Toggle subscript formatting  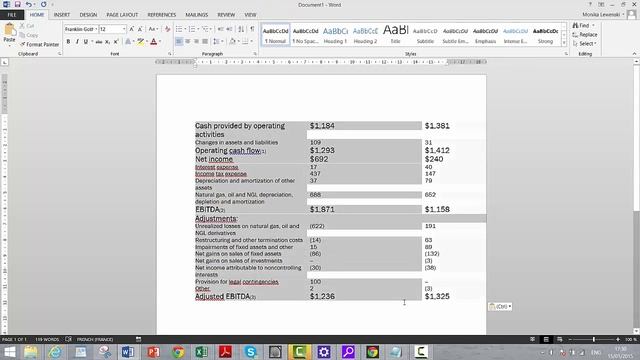pos(107,42)
